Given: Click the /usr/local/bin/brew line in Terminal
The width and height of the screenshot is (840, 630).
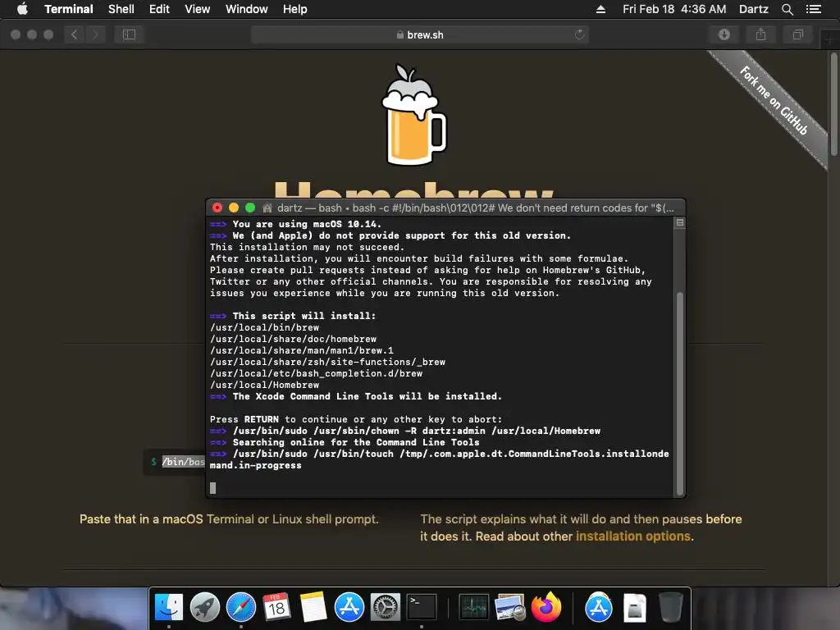Looking at the screenshot, I should [x=265, y=327].
